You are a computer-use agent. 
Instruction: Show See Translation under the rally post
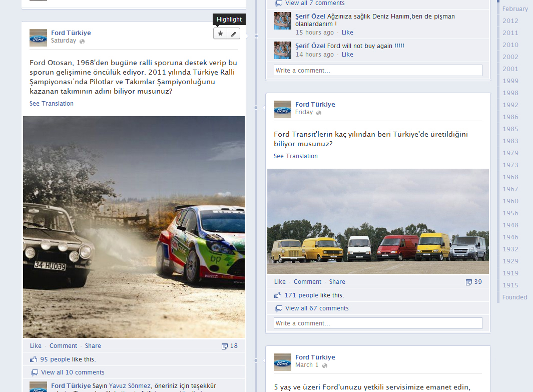52,104
